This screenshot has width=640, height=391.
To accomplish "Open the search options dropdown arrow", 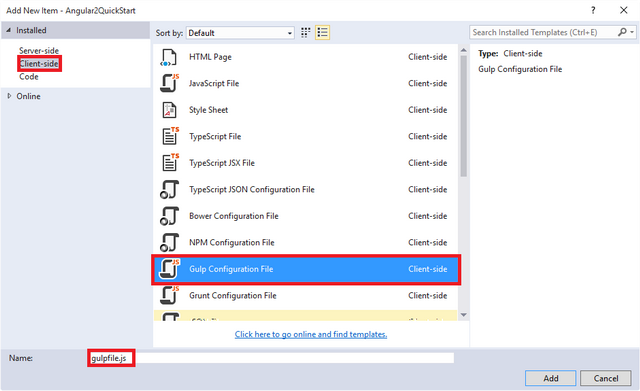I will [x=632, y=32].
